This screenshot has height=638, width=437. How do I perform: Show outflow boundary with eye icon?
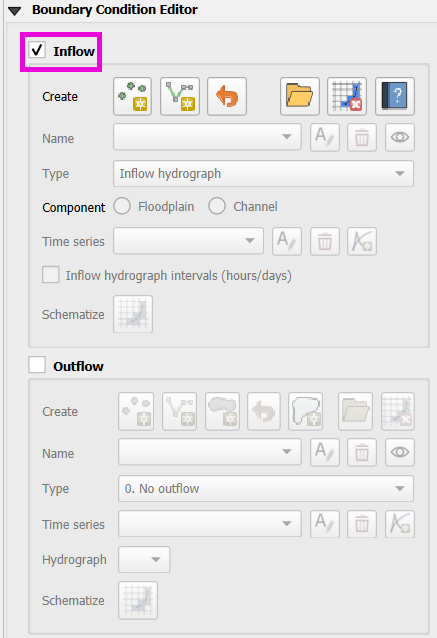400,452
